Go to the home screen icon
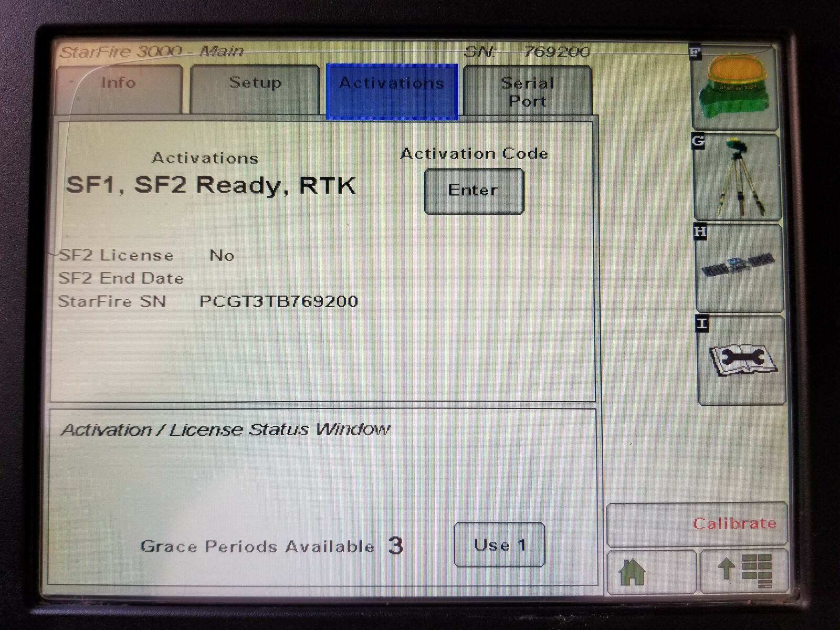The height and width of the screenshot is (630, 840). [x=651, y=571]
